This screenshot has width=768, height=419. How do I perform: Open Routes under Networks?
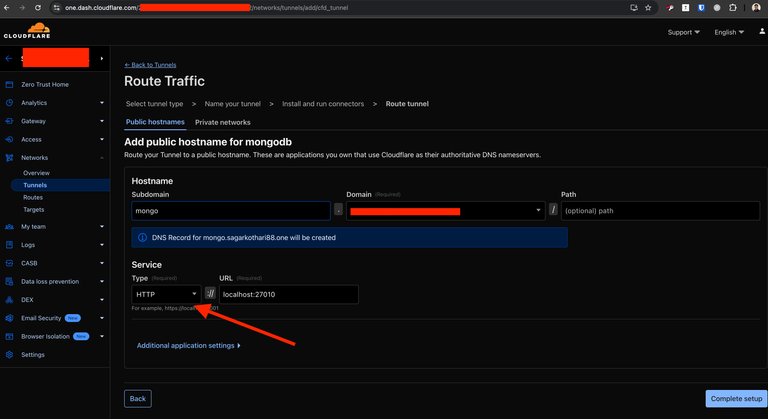(x=33, y=197)
